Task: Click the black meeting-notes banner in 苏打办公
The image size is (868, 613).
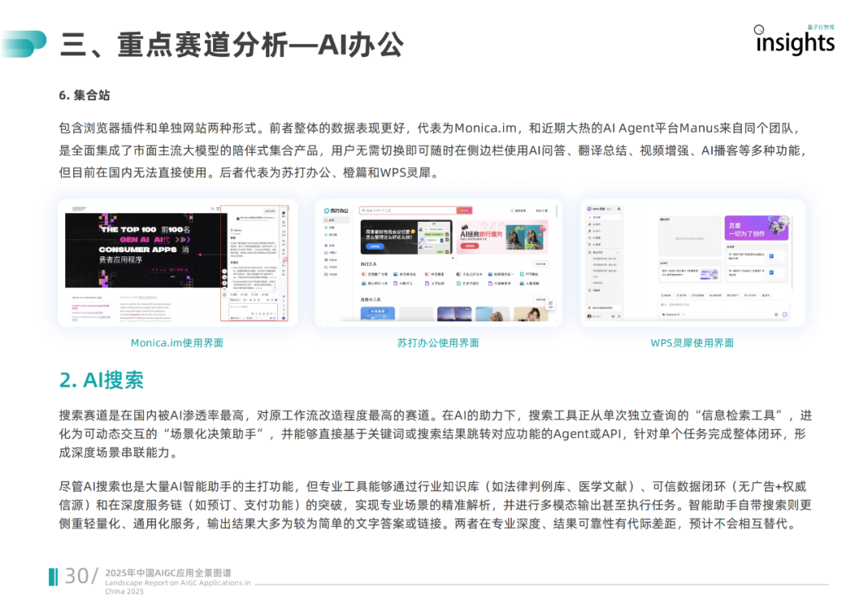Action: pos(406,237)
